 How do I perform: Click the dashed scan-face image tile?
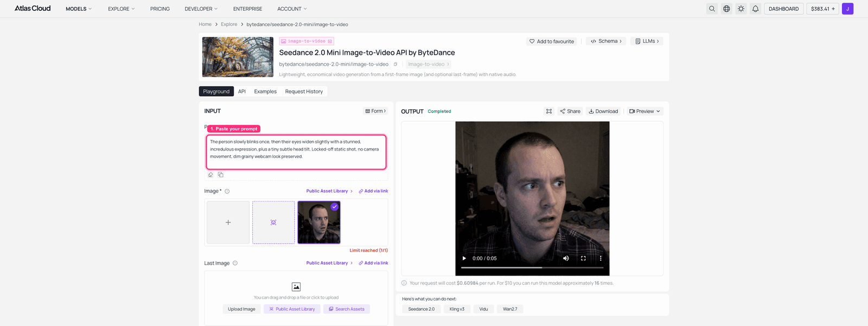click(x=273, y=222)
